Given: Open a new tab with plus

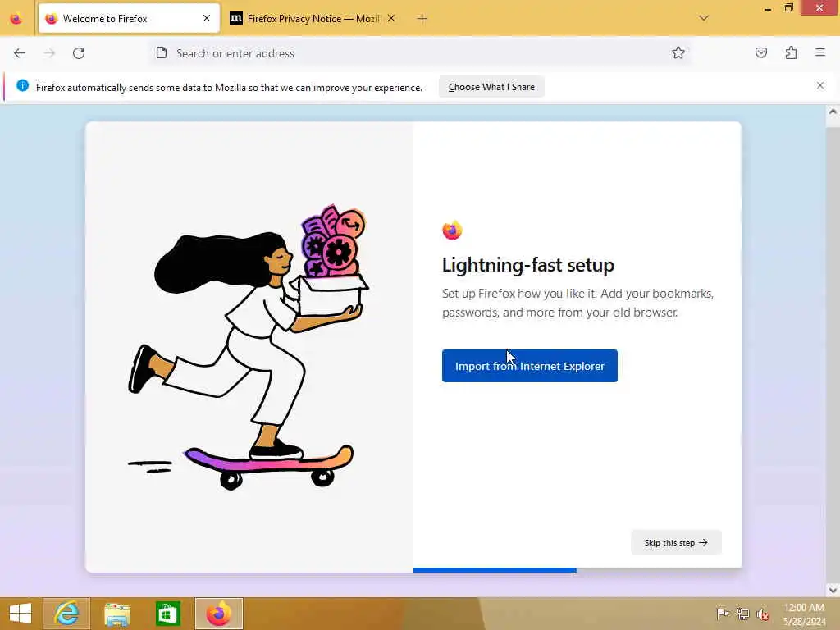Looking at the screenshot, I should coord(422,19).
